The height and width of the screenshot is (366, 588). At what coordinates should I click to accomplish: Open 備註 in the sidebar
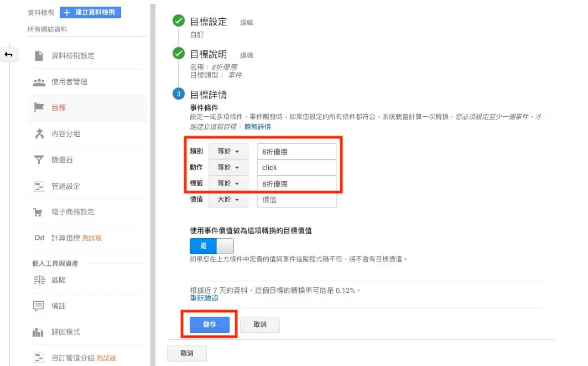[x=59, y=306]
